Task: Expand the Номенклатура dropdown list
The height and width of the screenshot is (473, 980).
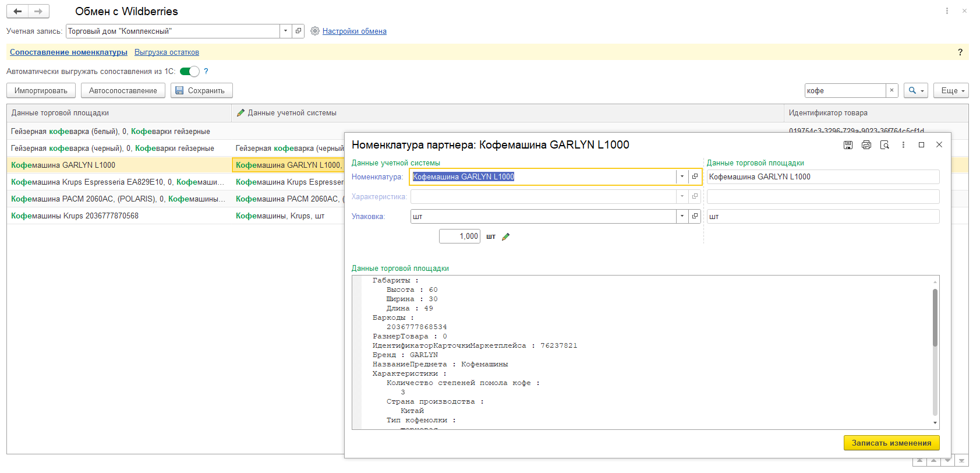Action: (x=682, y=177)
